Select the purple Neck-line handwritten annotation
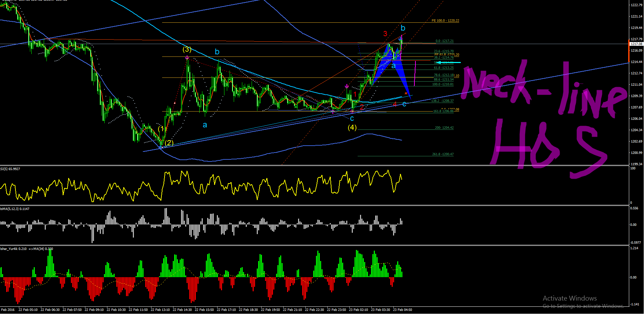This screenshot has height=314, width=644. click(544, 90)
